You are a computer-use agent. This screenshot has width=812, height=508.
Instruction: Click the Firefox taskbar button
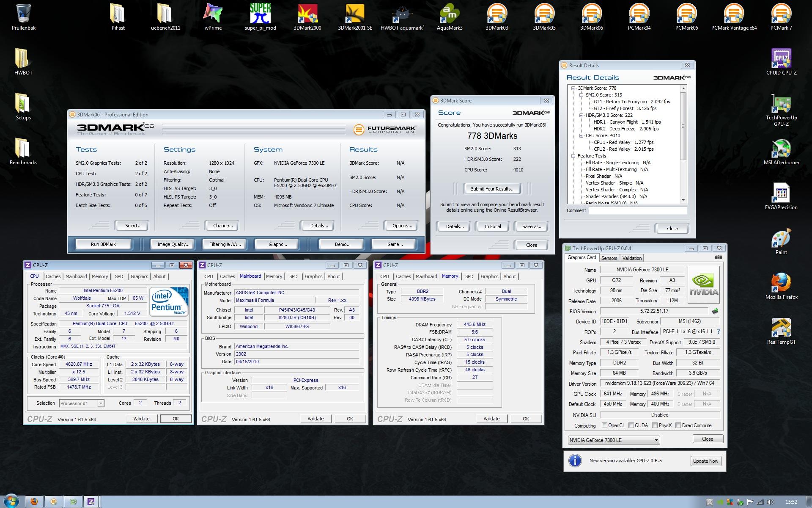pyautogui.click(x=34, y=502)
